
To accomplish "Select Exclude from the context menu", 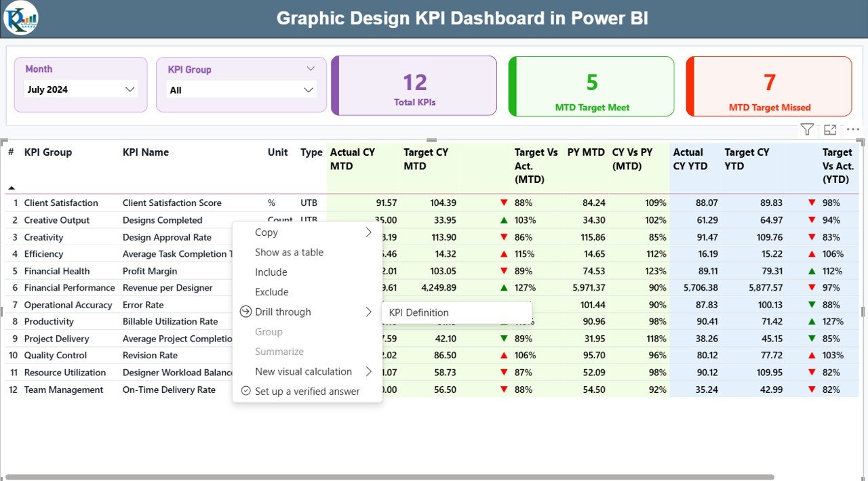I will coord(271,291).
